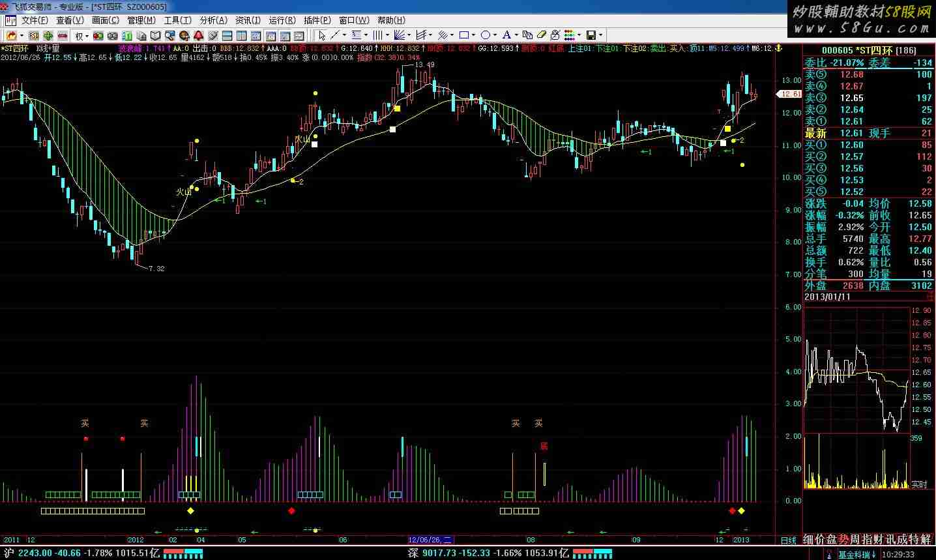Expand the ellipse tool dropdown
936x560 pixels.
coord(495,35)
